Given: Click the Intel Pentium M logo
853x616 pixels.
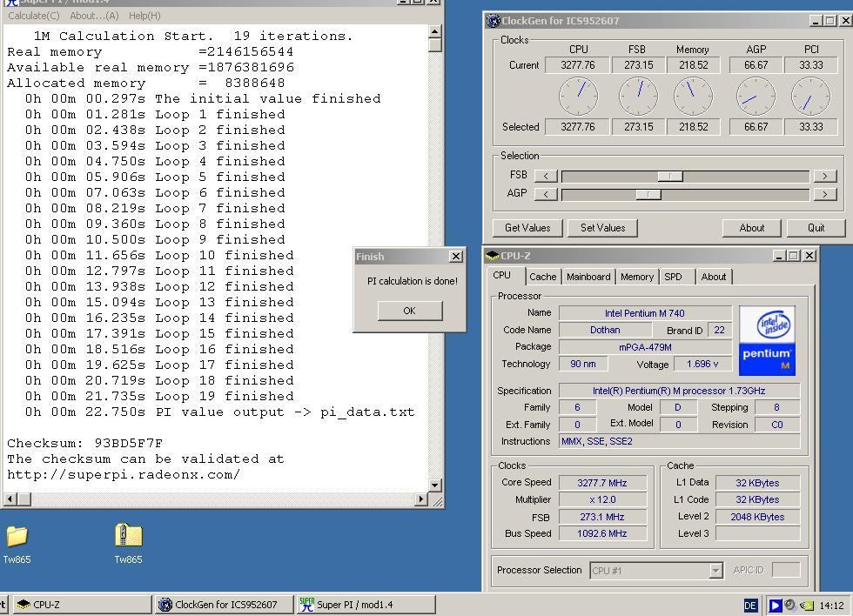Looking at the screenshot, I should coord(767,340).
